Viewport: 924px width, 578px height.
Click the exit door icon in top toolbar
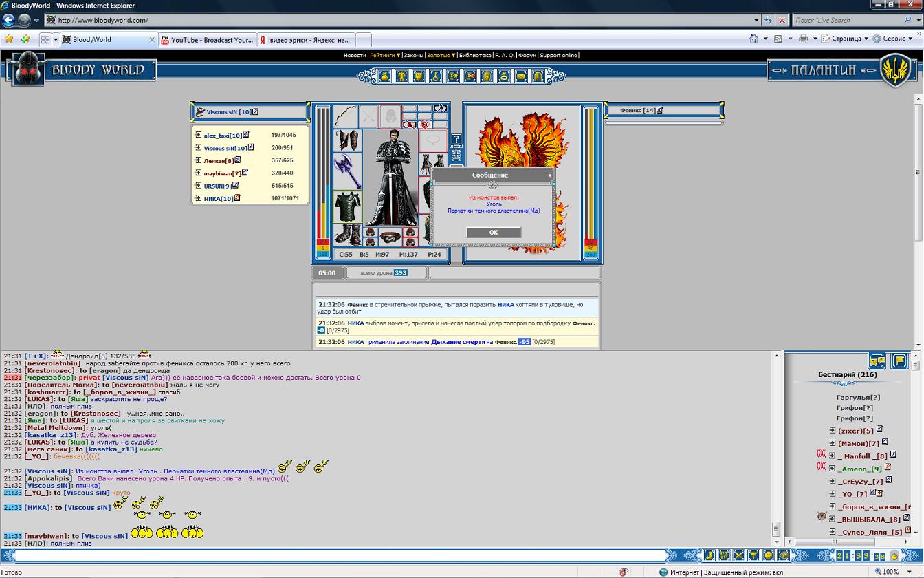coord(538,76)
